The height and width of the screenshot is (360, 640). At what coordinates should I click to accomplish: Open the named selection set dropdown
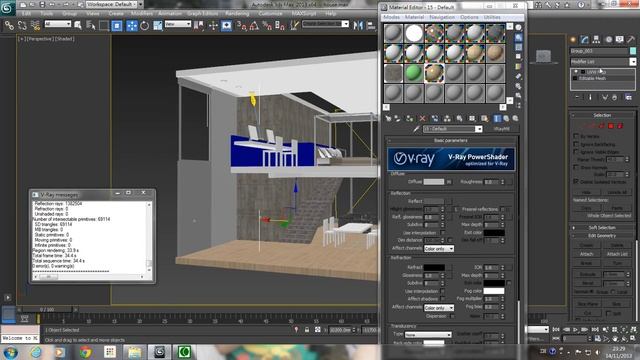[x=325, y=24]
